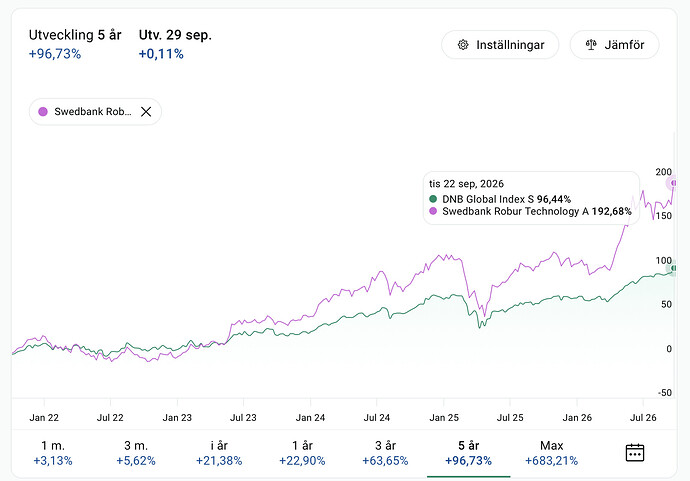Open the calendar date range picker
This screenshot has width=690, height=481.
(x=635, y=453)
